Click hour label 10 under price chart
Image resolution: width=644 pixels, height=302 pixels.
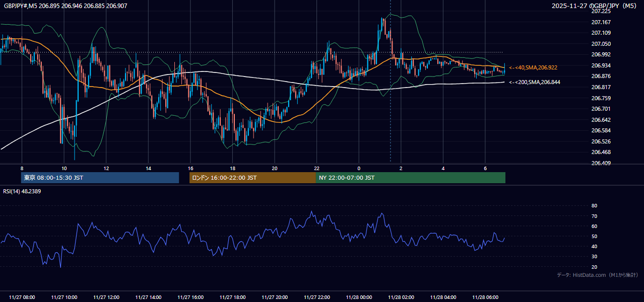coord(64,168)
